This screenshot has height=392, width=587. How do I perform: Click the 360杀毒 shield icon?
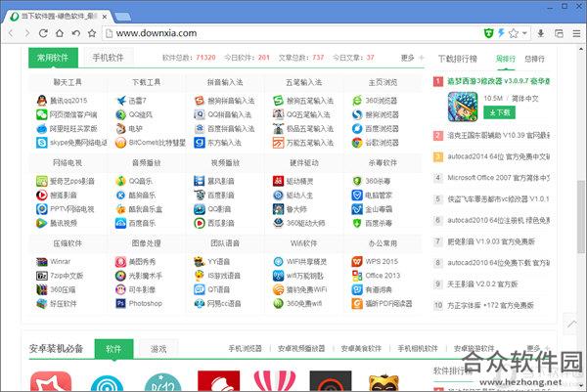point(357,181)
